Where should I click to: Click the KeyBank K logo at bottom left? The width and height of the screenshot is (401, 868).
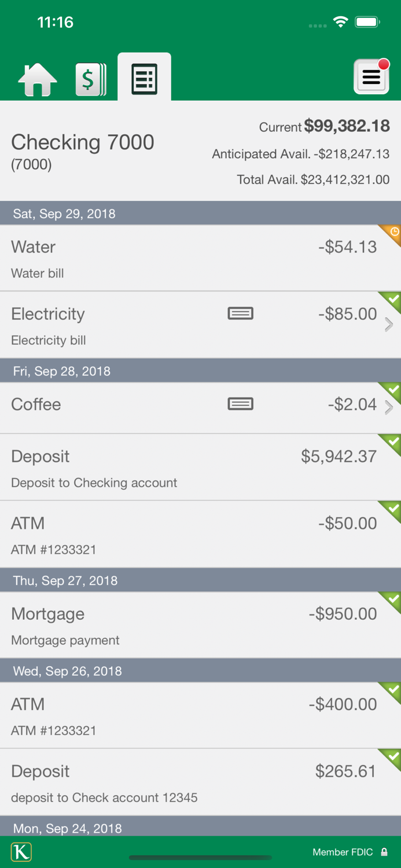pyautogui.click(x=21, y=852)
